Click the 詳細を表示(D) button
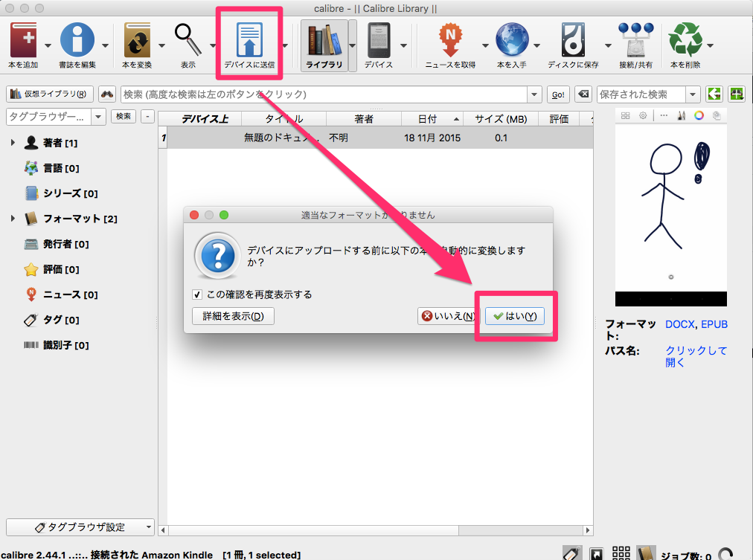753x560 pixels. [233, 316]
